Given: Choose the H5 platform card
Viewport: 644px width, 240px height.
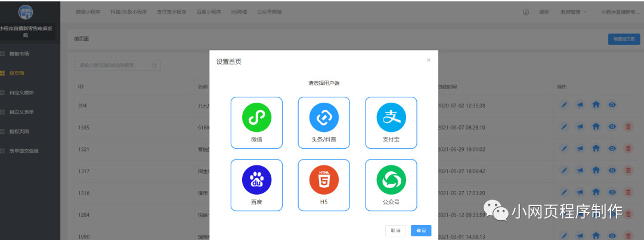Looking at the screenshot, I should click(324, 185).
